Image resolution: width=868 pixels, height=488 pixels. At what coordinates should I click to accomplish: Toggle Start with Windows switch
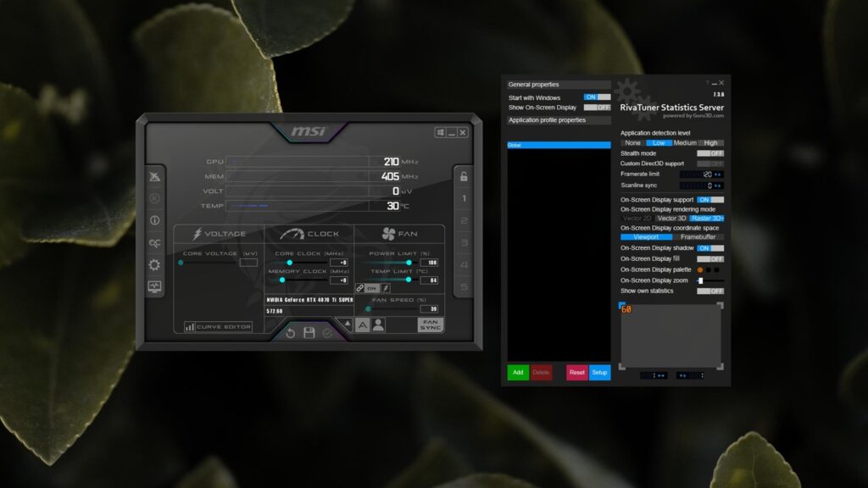597,97
